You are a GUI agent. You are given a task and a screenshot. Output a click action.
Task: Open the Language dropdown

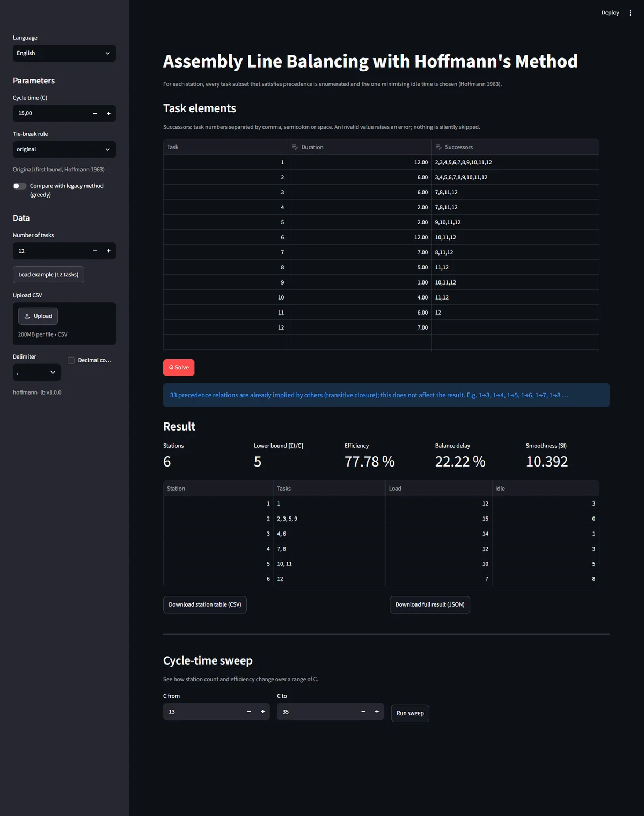pyautogui.click(x=64, y=53)
